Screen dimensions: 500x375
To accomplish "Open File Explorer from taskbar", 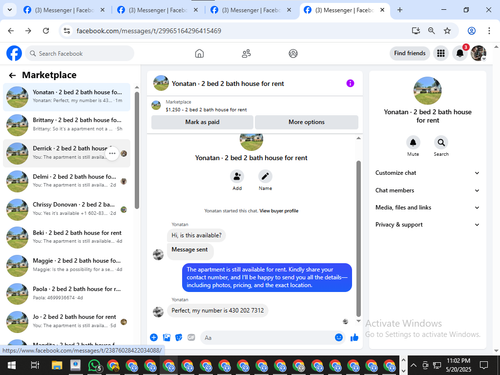I will 57,365.
